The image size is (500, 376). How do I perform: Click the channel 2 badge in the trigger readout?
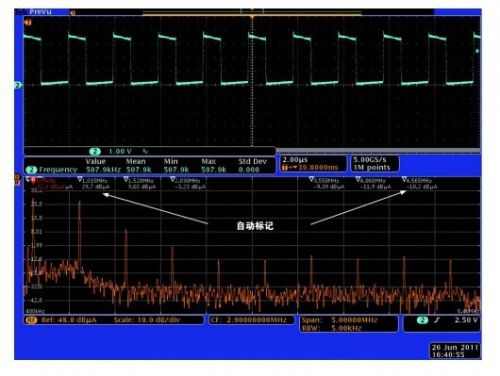(x=422, y=320)
